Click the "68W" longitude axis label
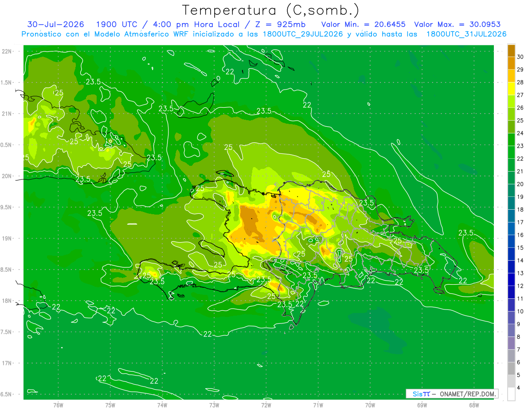Image resolution: width=532 pixels, height=411 pixels. [x=474, y=405]
